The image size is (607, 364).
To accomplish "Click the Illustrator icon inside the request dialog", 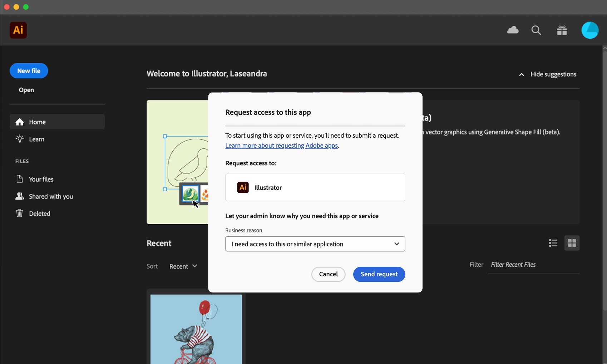I will pyautogui.click(x=243, y=187).
